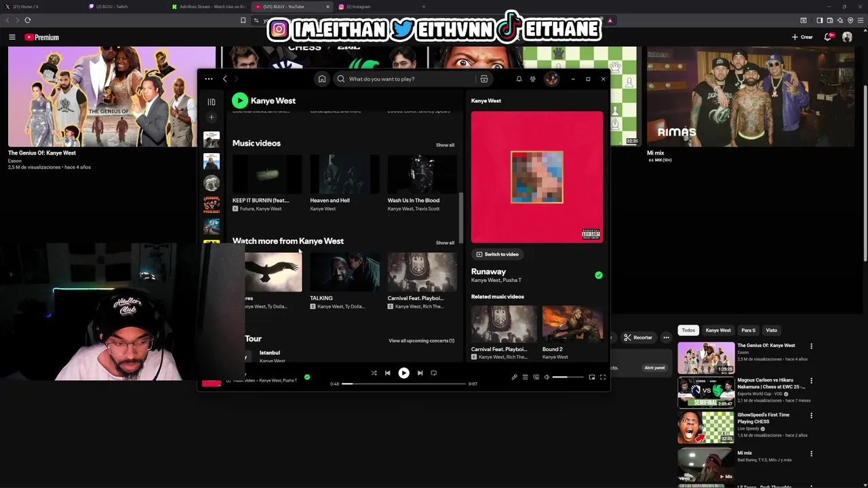Screen dimensions: 868x488
Task: Click Istanbul tour date entry
Action: [x=269, y=352]
